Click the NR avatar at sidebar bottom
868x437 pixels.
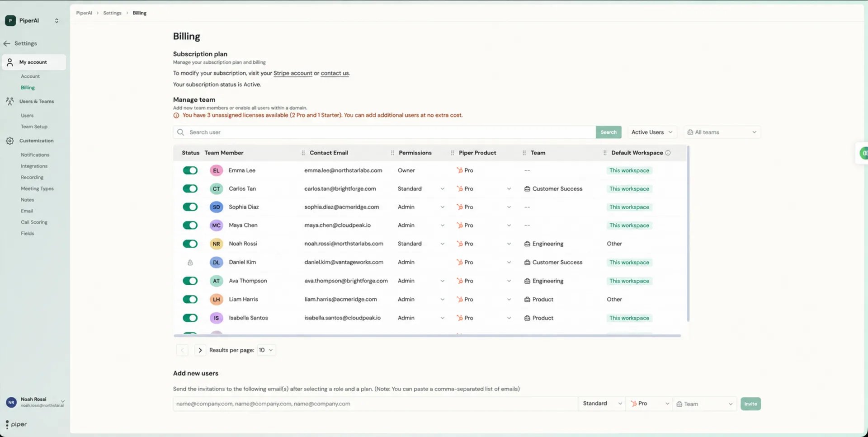point(11,402)
